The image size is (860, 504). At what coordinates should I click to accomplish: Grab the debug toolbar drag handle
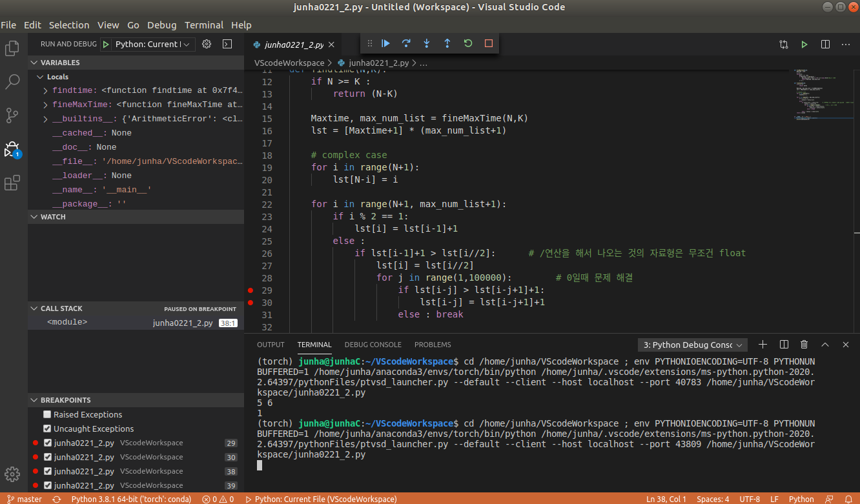(370, 43)
